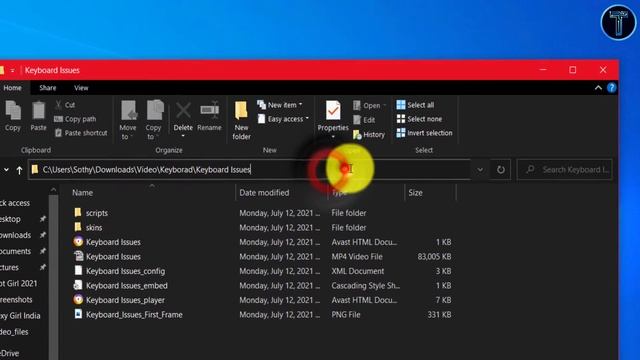Select the Keyboard_Issues_First_Frame PNG file
Image resolution: width=640 pixels, height=360 pixels.
point(134,315)
